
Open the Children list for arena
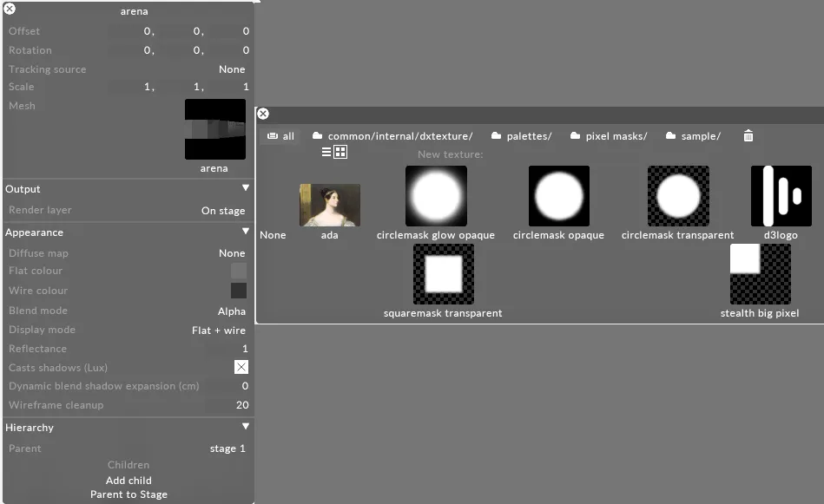[129, 464]
